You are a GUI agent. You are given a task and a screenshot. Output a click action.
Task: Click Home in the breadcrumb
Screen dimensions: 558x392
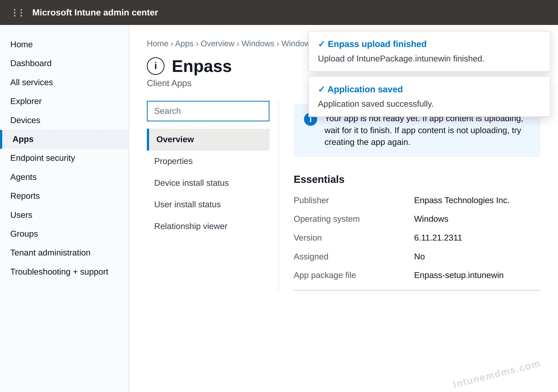point(157,44)
